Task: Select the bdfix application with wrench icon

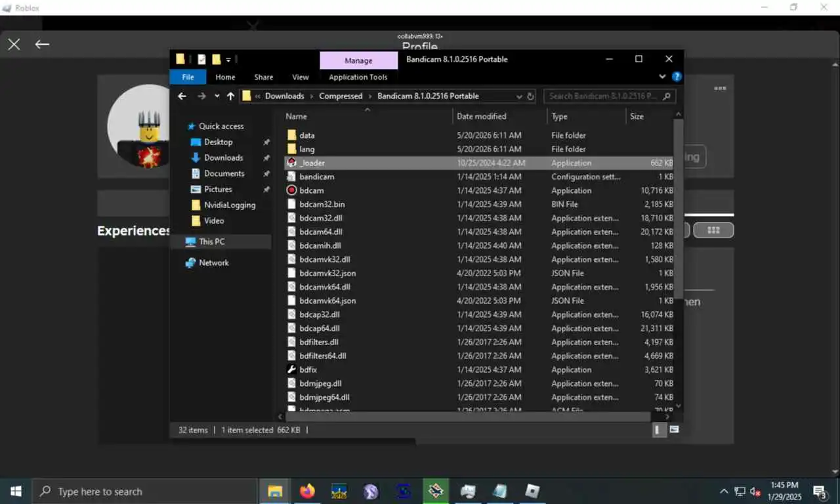Action: (x=292, y=369)
